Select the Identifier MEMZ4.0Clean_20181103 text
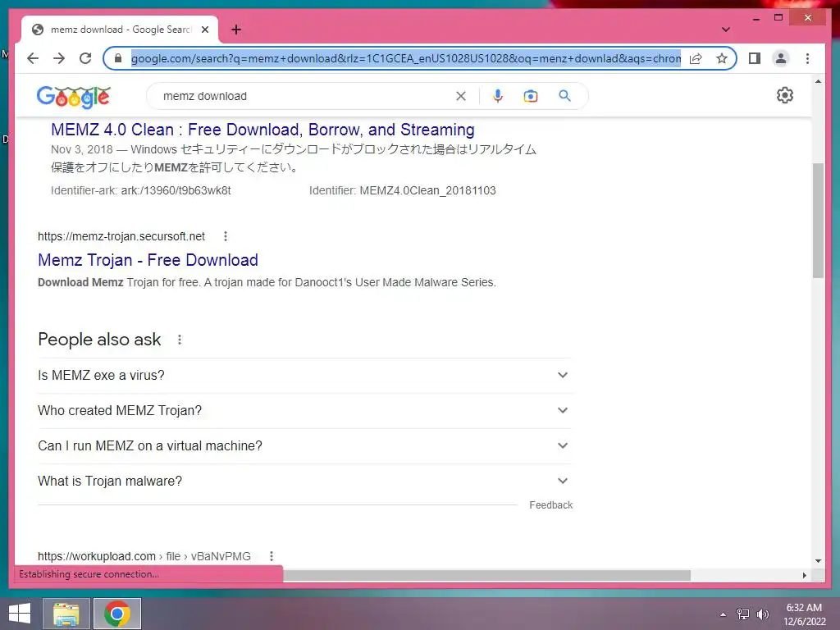Image resolution: width=840 pixels, height=630 pixels. [x=402, y=190]
